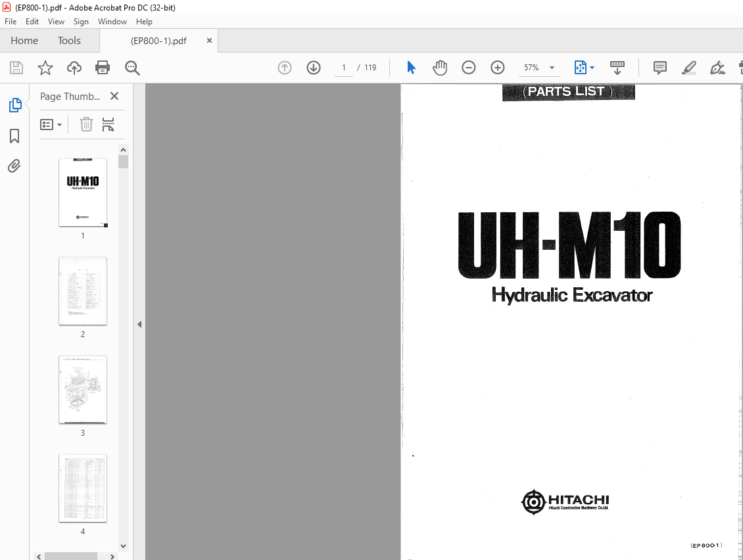
Task: Click the '119' total pages text
Action: click(x=370, y=68)
